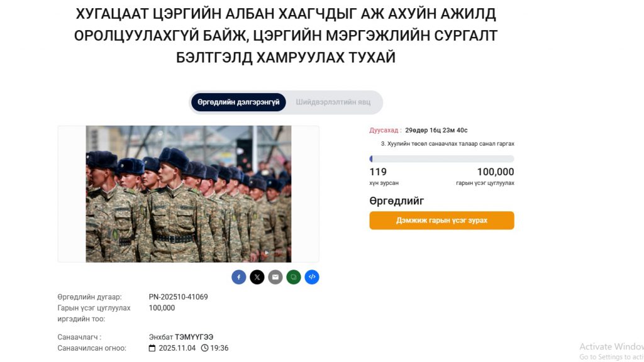Click Хуулийн төсөл санаачлах step text
Screen dimensions: 644x362
447,144
